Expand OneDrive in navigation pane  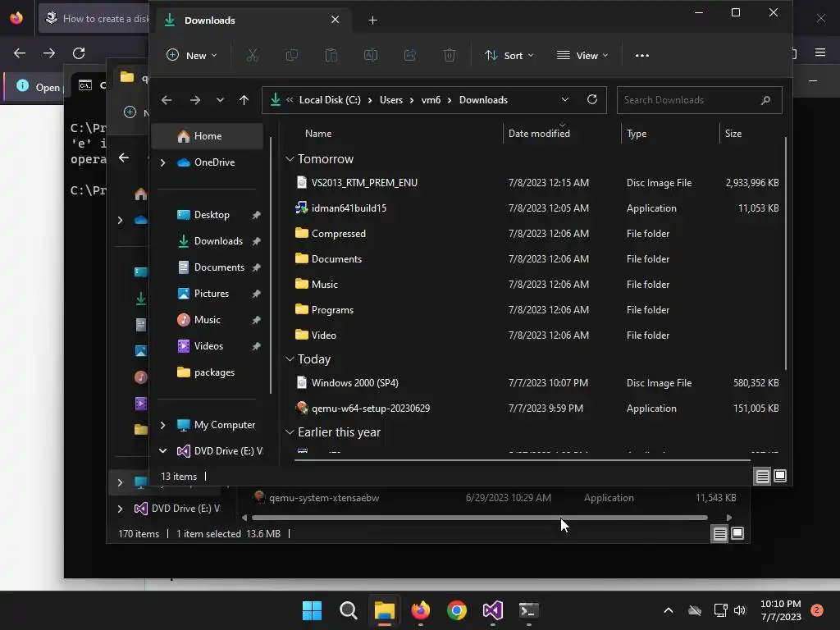pyautogui.click(x=163, y=162)
